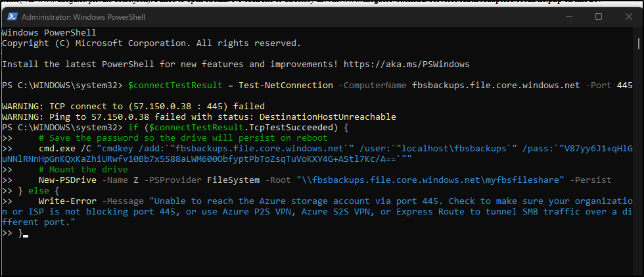
Task: Click the $connectTestResult variable in first command
Action: (x=175, y=86)
